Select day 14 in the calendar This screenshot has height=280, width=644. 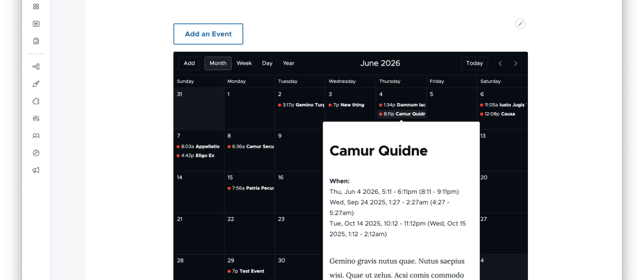(180, 178)
